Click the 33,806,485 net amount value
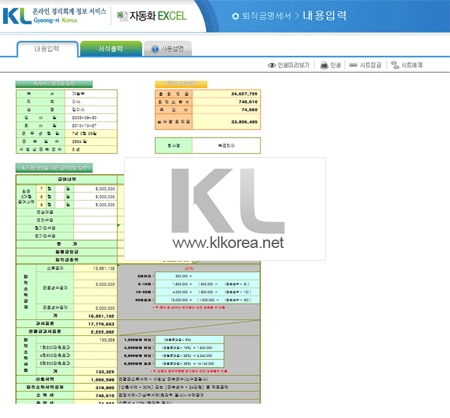The width and height of the screenshot is (450, 418). [x=244, y=122]
